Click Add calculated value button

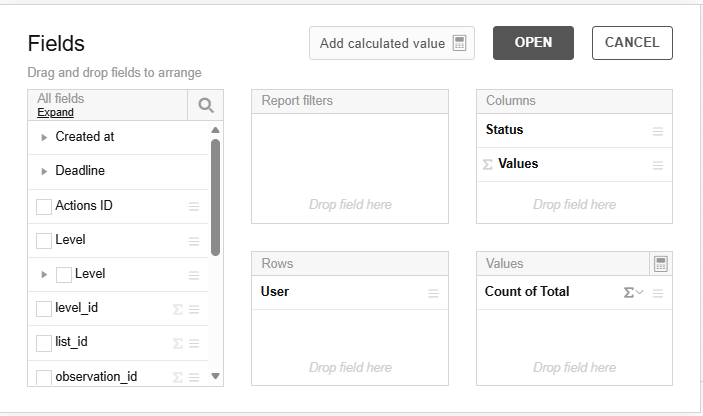pos(391,43)
